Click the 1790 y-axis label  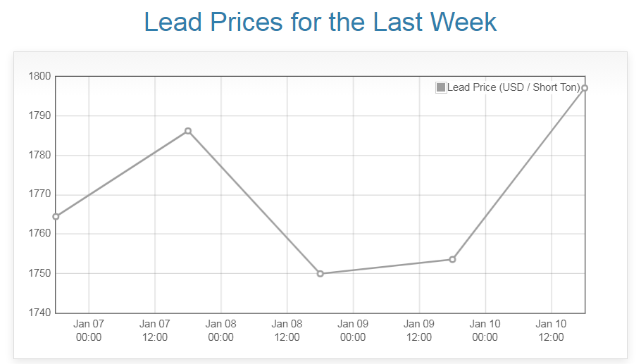click(38, 115)
